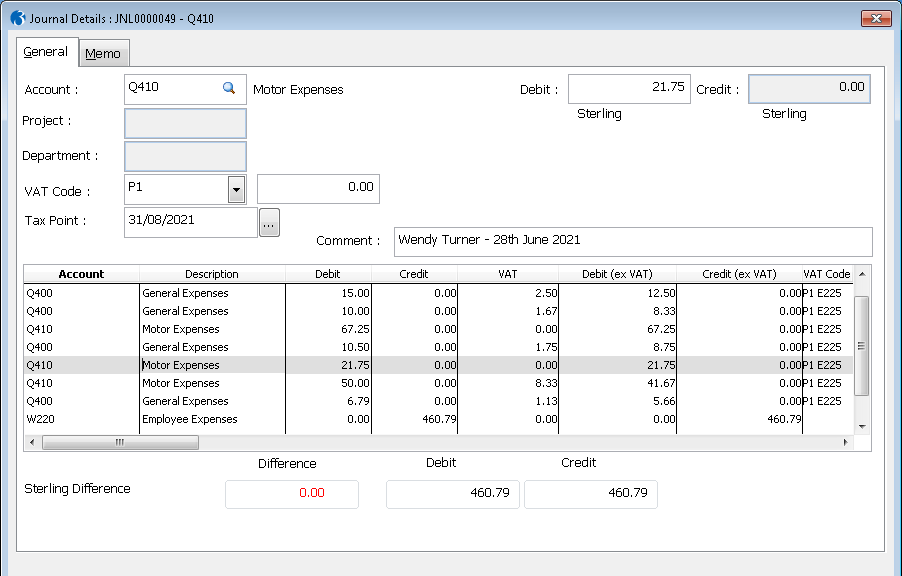
Task: Click the total Credit 460.79 box
Action: 591,494
